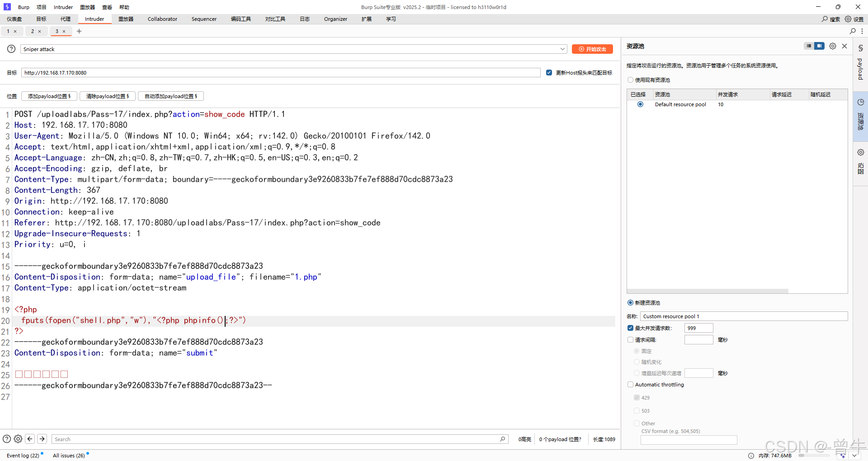Click the request interval milliseconds field

pyautogui.click(x=698, y=339)
